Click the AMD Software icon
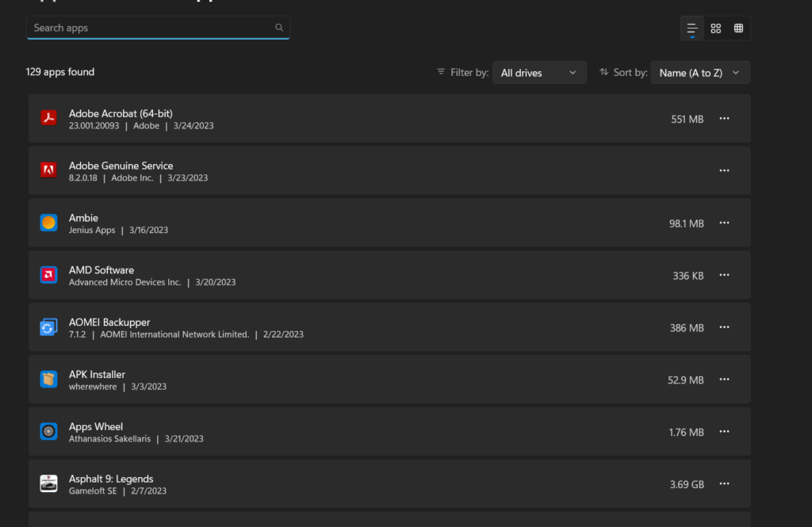The image size is (812, 527). pos(48,275)
